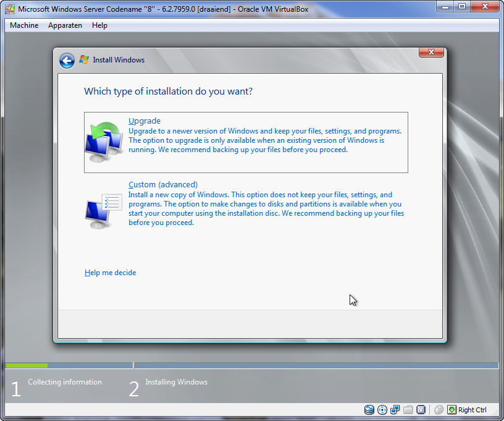The image size is (504, 421).
Task: Click the optical disc icon in status bar
Action: pos(382,410)
